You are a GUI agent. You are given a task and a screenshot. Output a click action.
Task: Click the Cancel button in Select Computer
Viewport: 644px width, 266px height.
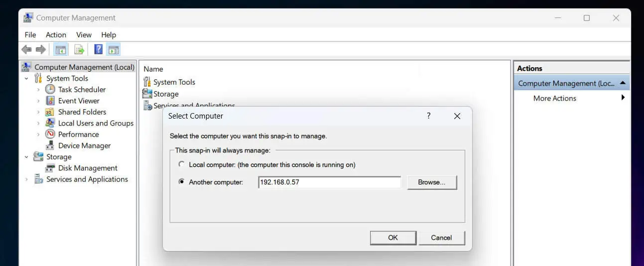pyautogui.click(x=441, y=238)
